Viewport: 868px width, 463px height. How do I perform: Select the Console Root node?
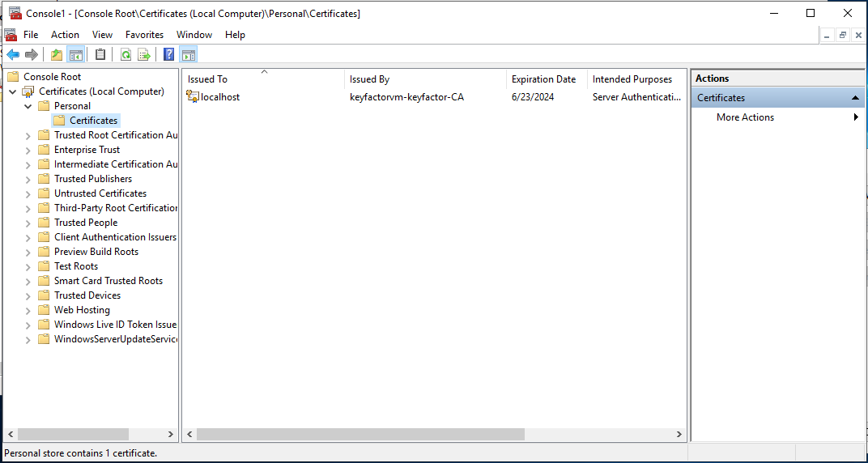(x=52, y=77)
